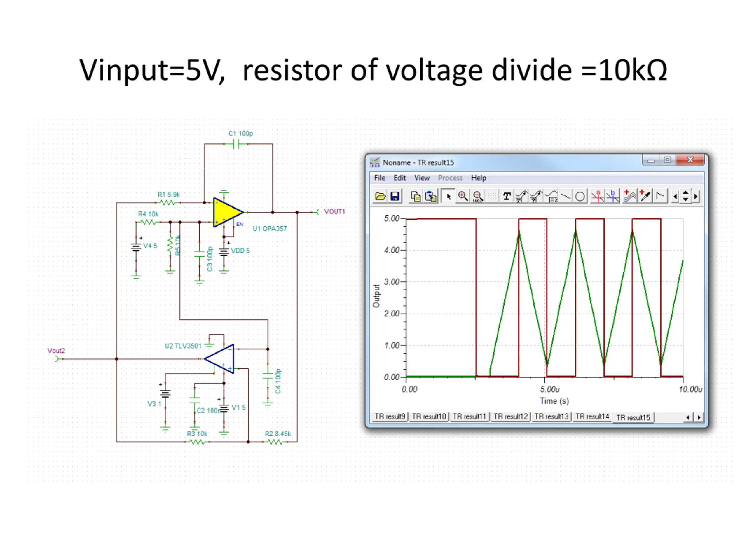The image size is (747, 560).
Task: Switch to TR result12 tab
Action: (510, 416)
